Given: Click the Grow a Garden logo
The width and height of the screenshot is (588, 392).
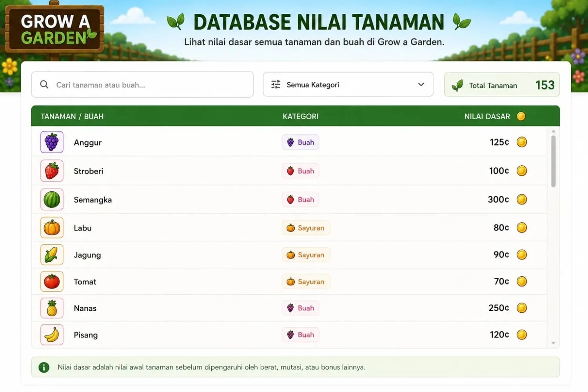Looking at the screenshot, I should 54,29.
